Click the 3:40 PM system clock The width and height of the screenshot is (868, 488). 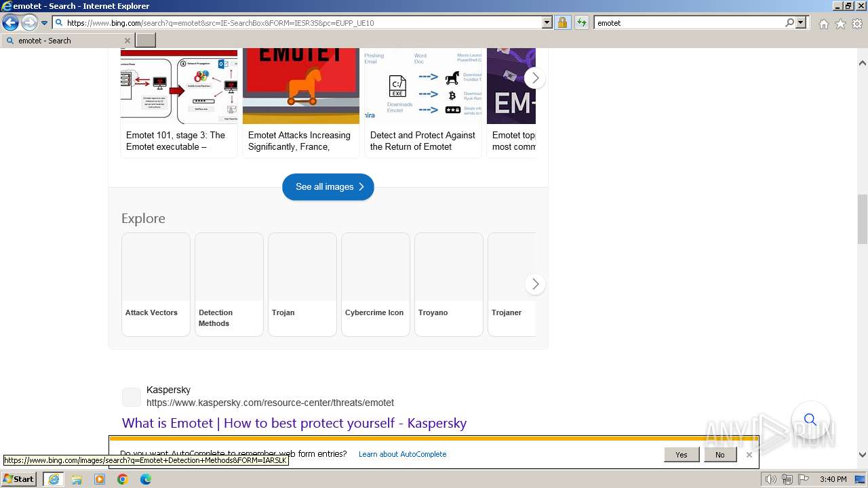(833, 479)
